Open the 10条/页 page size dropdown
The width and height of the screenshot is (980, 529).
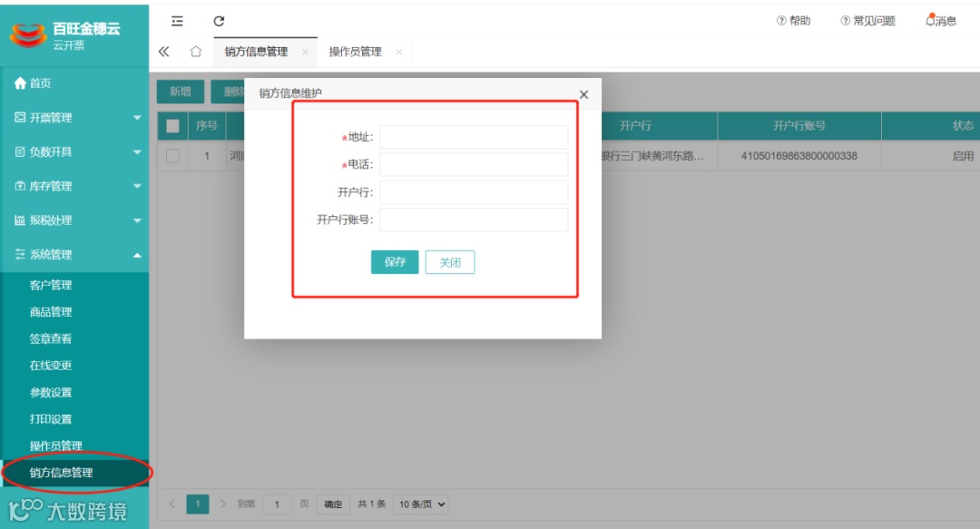pos(419,504)
